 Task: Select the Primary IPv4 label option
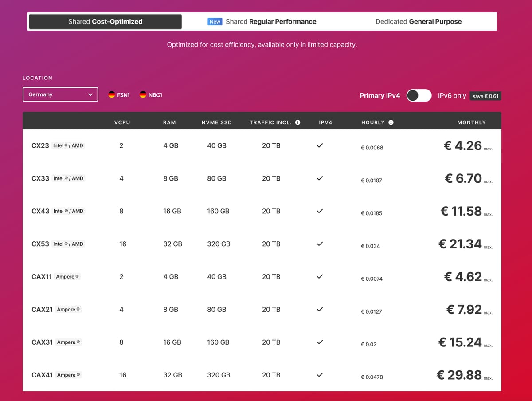pyautogui.click(x=379, y=96)
